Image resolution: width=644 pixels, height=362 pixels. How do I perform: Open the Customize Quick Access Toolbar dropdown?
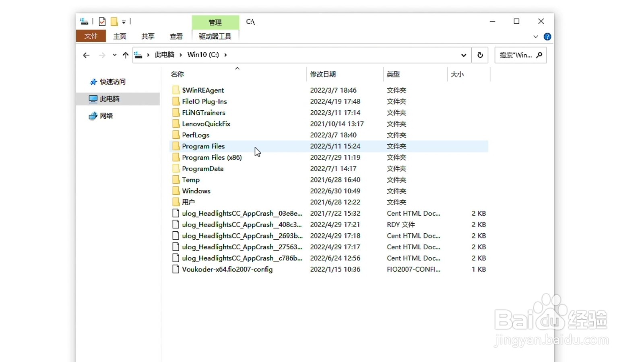coord(124,22)
